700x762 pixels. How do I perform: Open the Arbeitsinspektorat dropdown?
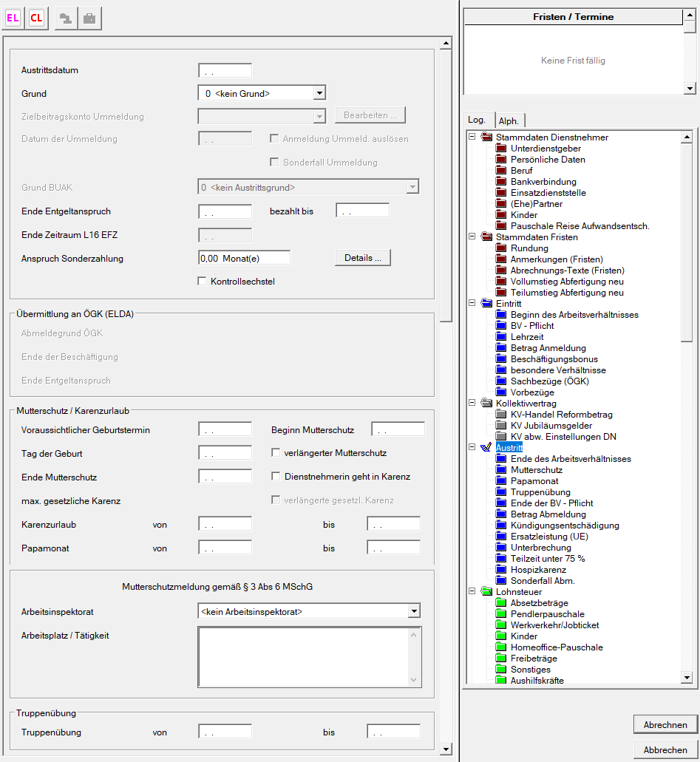[x=414, y=612]
